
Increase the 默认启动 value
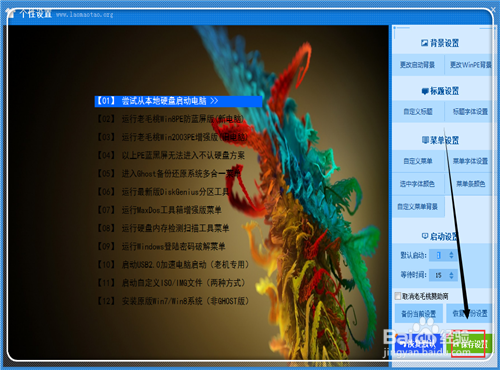451,253
